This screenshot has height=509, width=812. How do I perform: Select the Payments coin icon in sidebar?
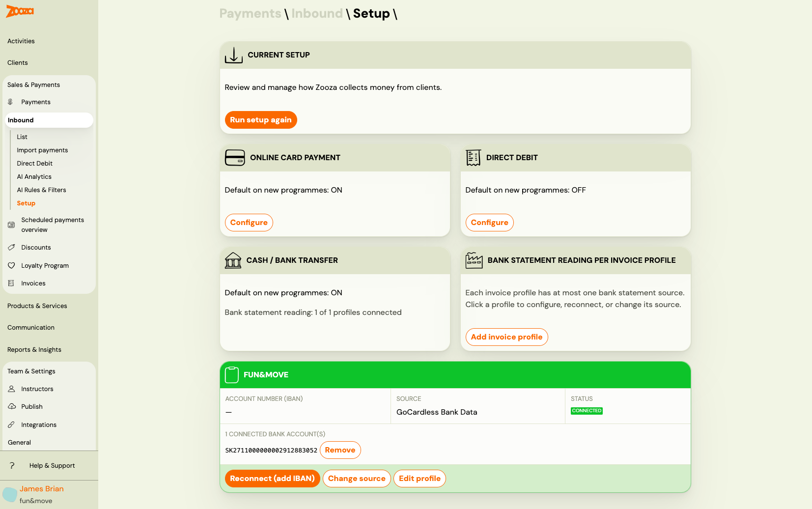point(10,102)
